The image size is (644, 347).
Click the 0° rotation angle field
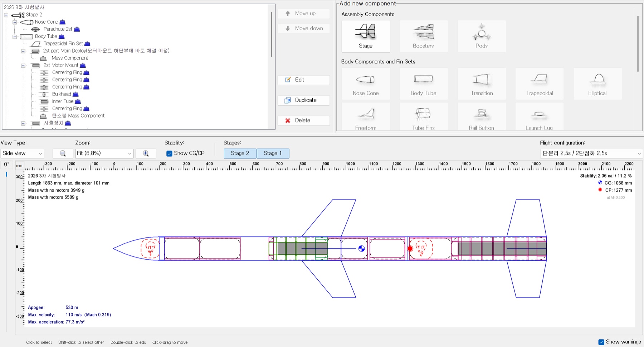(6, 165)
